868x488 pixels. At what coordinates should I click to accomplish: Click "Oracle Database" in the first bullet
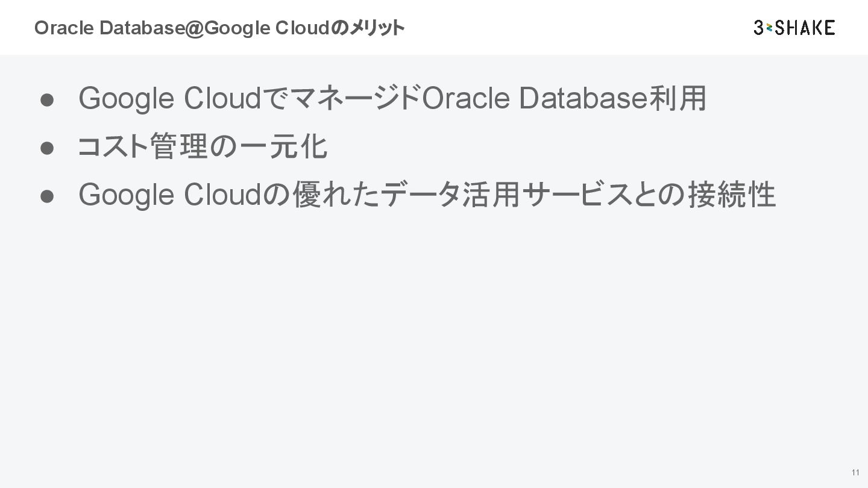[535, 99]
